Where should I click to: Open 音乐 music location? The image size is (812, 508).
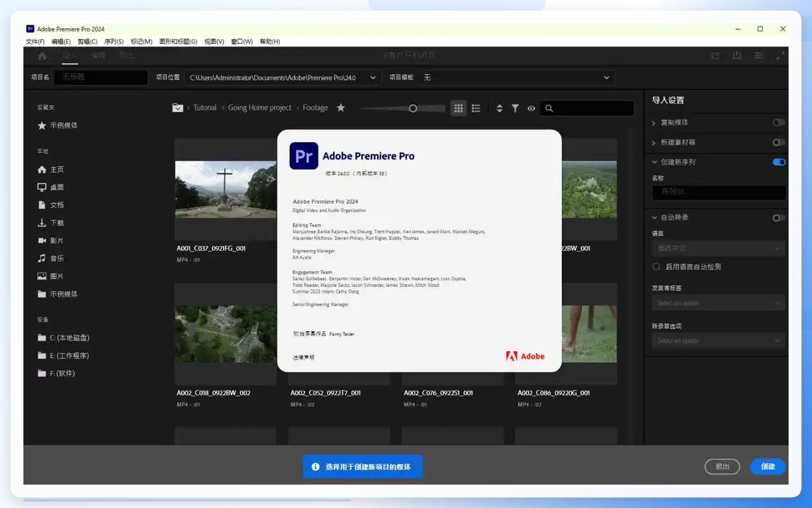51,259
